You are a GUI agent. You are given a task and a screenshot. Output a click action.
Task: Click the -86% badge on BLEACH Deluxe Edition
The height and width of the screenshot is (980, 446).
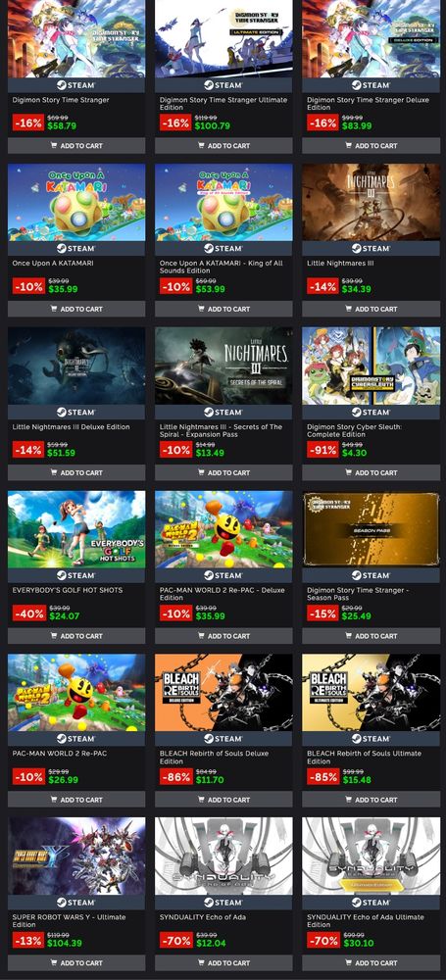(175, 775)
